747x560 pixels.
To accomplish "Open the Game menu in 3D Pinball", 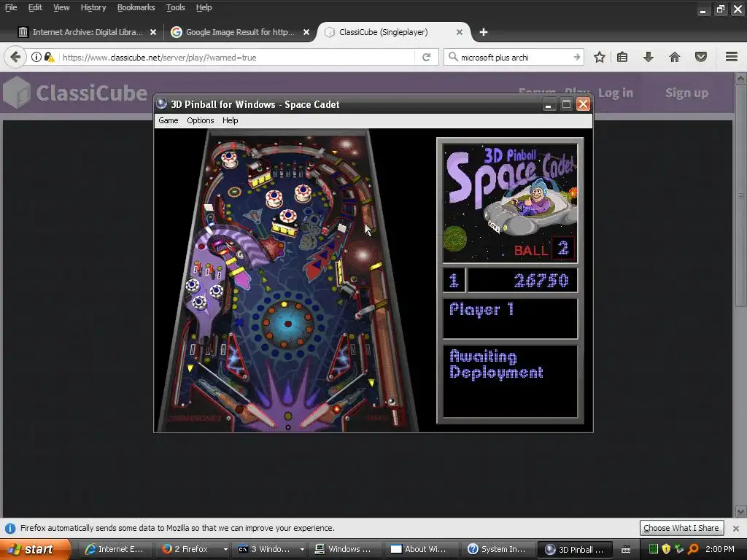I will [169, 120].
